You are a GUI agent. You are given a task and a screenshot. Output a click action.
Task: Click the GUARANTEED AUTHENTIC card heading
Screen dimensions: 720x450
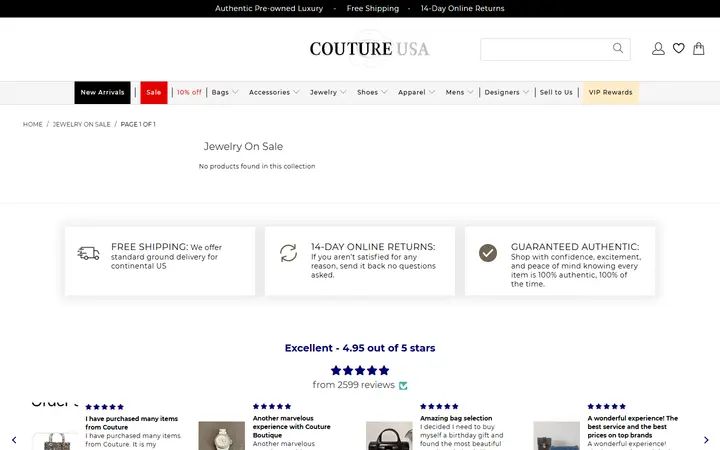[x=575, y=247]
